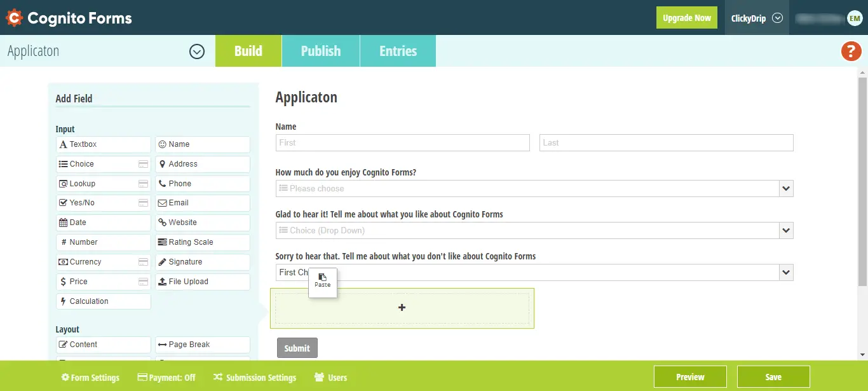Add a Currency field
The height and width of the screenshot is (391, 868).
pyautogui.click(x=104, y=262)
